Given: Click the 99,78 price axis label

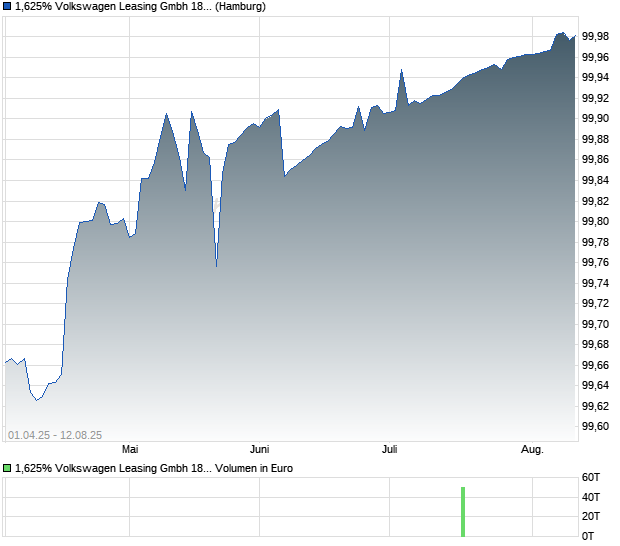Looking at the screenshot, I should tap(595, 242).
